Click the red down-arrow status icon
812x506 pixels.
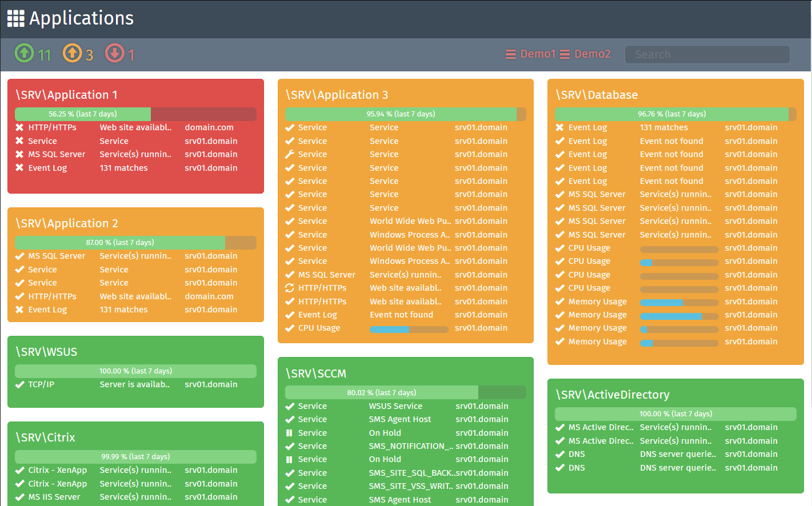point(114,53)
